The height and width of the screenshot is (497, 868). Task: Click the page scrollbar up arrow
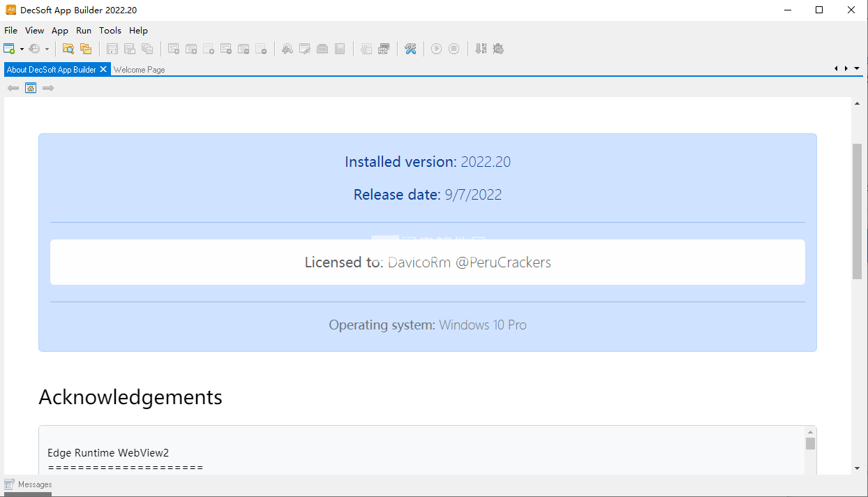pyautogui.click(x=858, y=104)
